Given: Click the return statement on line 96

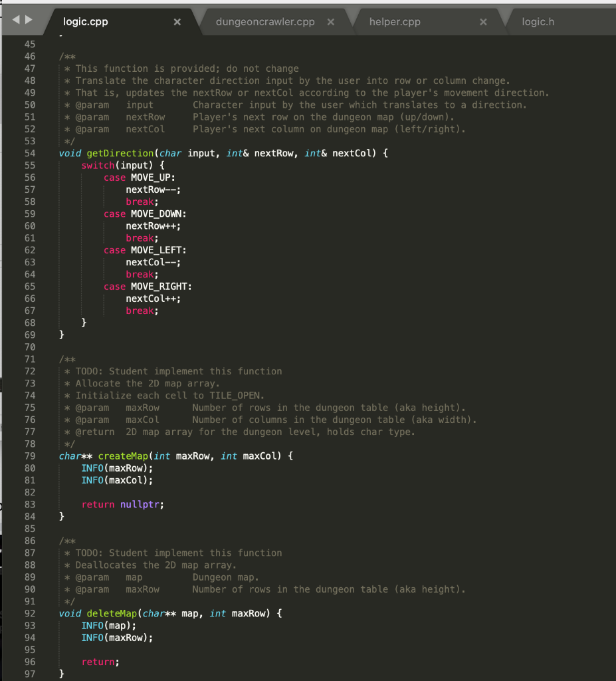Looking at the screenshot, I should [97, 662].
